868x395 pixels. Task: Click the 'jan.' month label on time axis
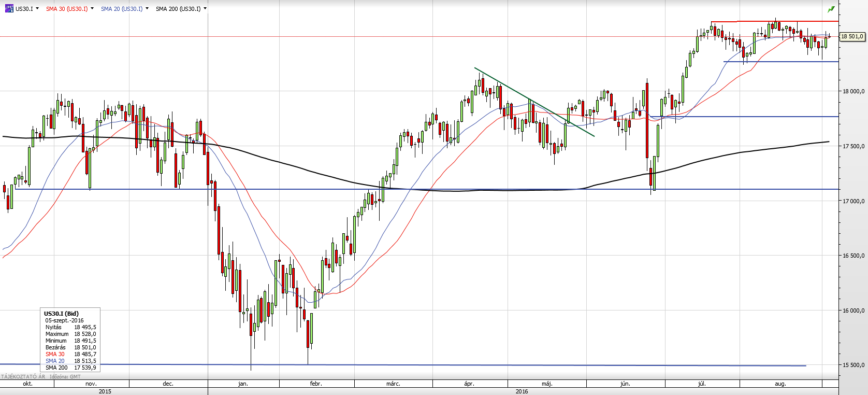click(243, 384)
